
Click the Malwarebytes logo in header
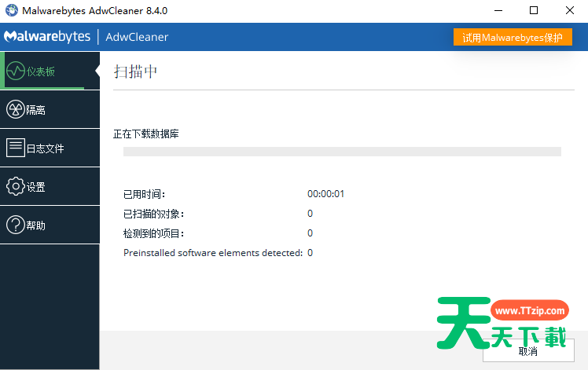pos(47,37)
